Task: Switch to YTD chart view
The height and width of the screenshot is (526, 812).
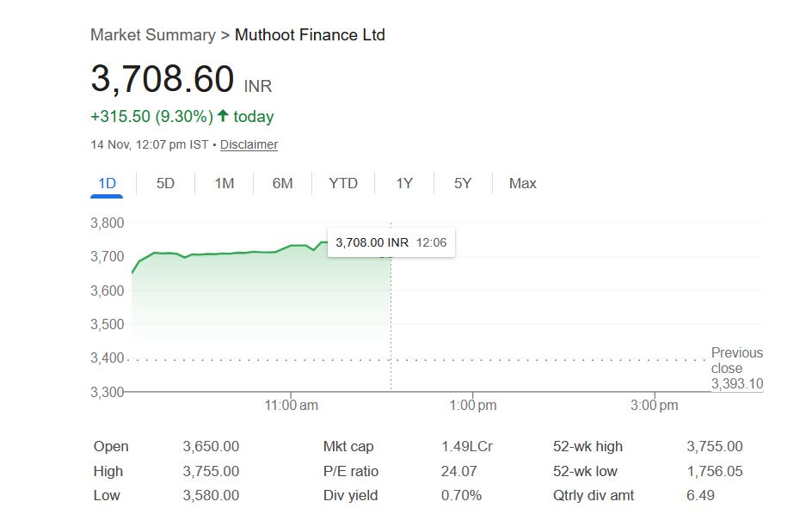Action: pos(343,183)
